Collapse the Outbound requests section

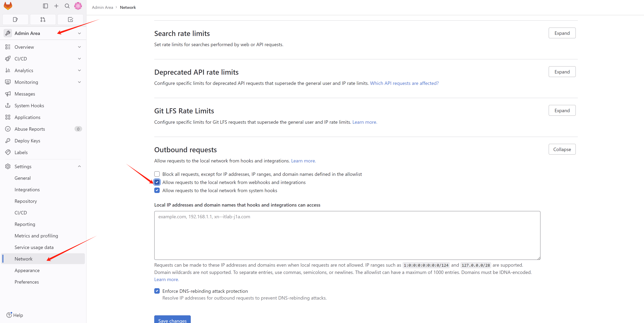(562, 149)
